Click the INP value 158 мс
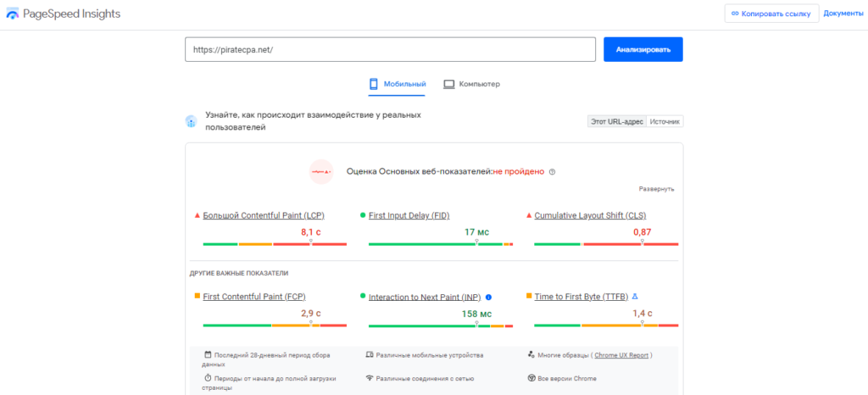The width and height of the screenshot is (868, 395). (x=476, y=314)
